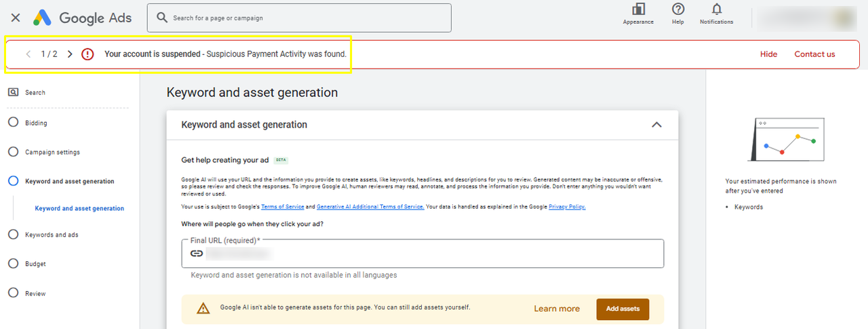The height and width of the screenshot is (329, 868).
Task: Click the Contact us link in banner
Action: coord(814,54)
